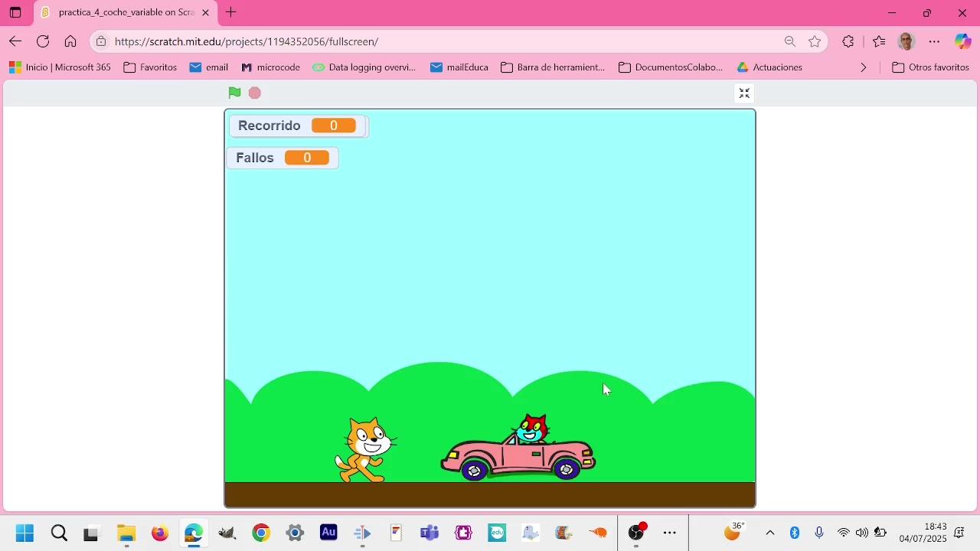Open the mailEduca bookmark

click(459, 67)
